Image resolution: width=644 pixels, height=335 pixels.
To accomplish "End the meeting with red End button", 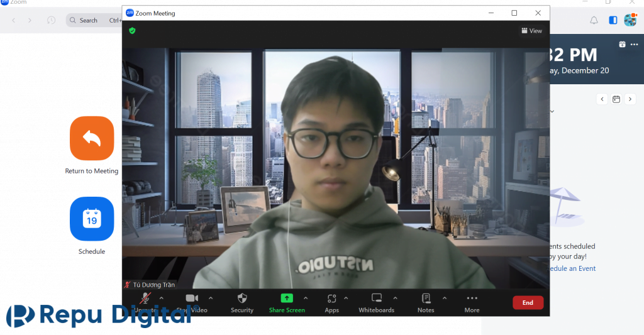I will click(528, 302).
